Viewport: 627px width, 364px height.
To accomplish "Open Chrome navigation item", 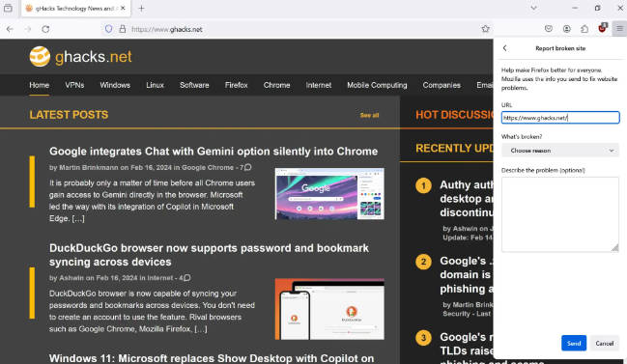I will point(276,85).
